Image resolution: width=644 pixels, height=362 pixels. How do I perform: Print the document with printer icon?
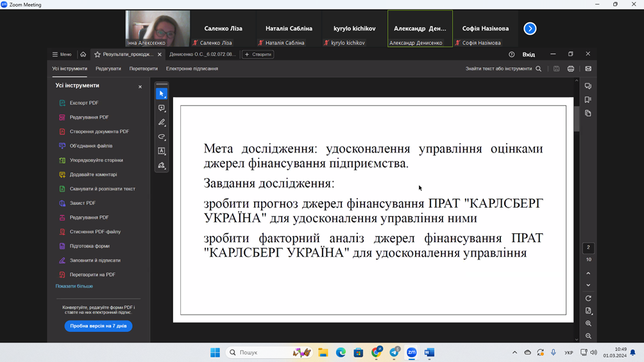click(571, 69)
